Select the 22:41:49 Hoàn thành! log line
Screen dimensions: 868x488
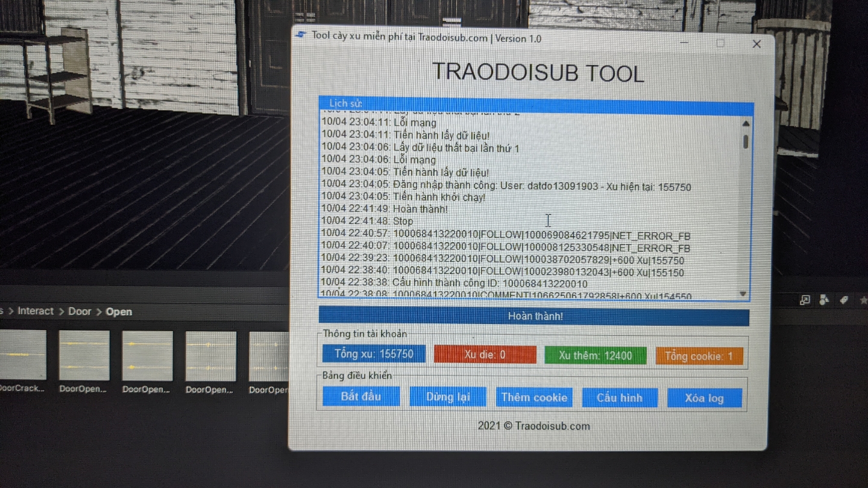click(x=385, y=209)
